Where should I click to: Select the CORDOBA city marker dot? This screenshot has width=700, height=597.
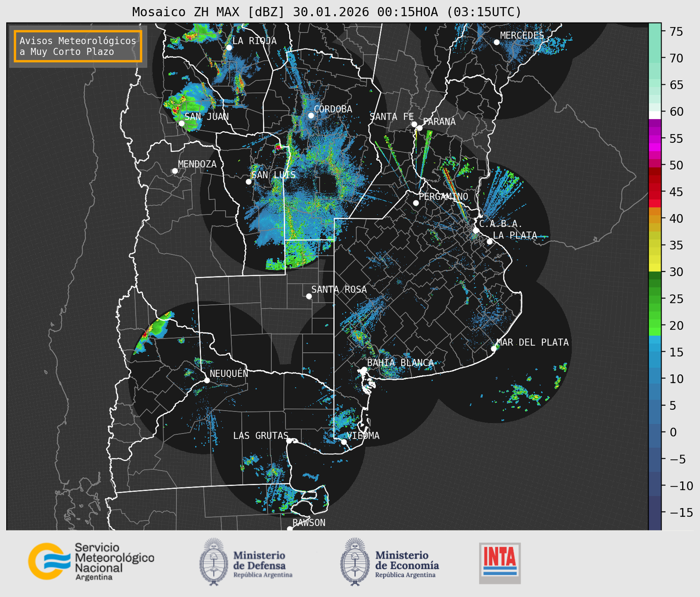311,115
